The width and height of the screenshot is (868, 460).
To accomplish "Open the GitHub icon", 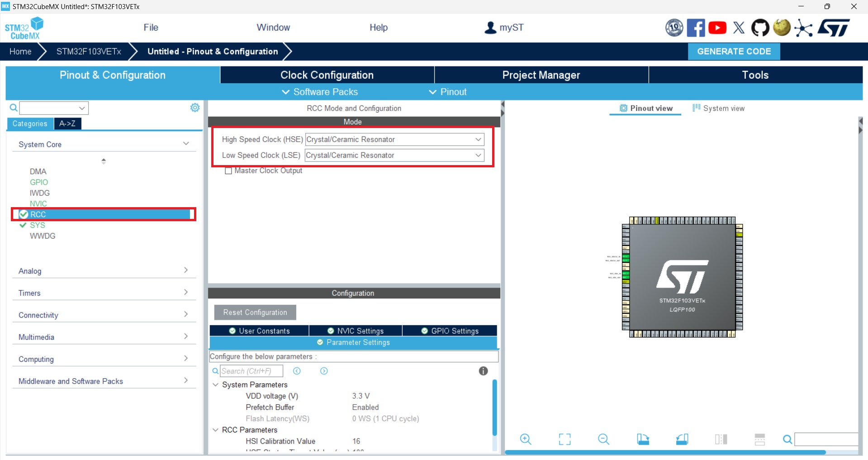I will pyautogui.click(x=760, y=28).
